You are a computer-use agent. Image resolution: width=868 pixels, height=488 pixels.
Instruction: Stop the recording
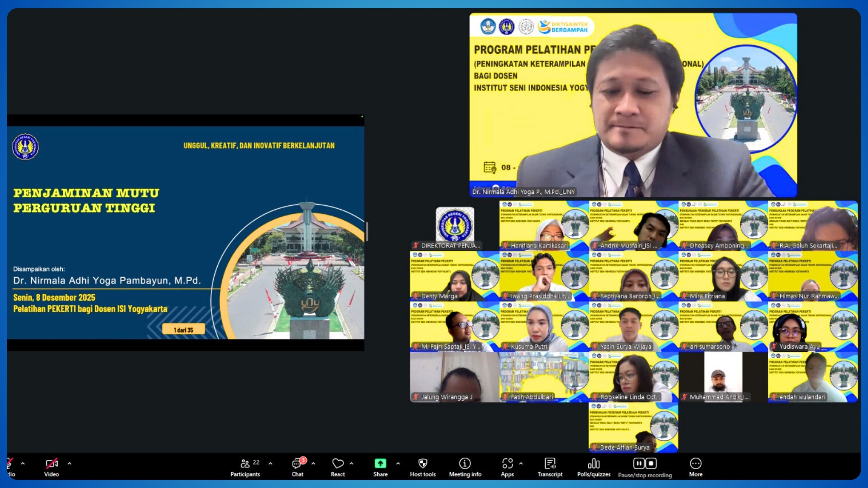pos(651,463)
